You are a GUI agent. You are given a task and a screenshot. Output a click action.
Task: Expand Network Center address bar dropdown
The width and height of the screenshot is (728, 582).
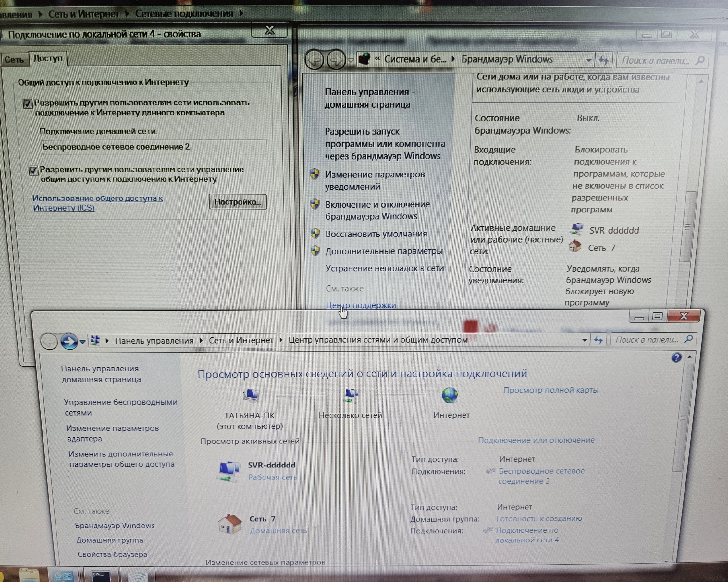click(584, 340)
